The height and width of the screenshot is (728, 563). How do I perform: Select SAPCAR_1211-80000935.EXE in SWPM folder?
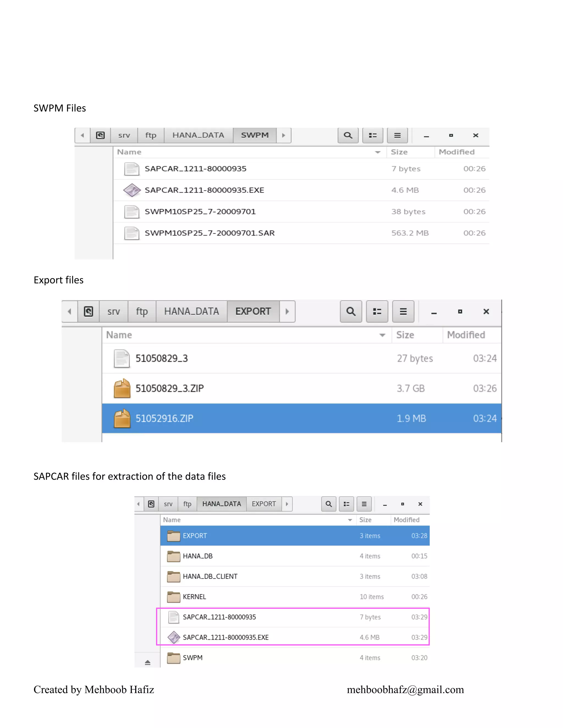(x=204, y=190)
